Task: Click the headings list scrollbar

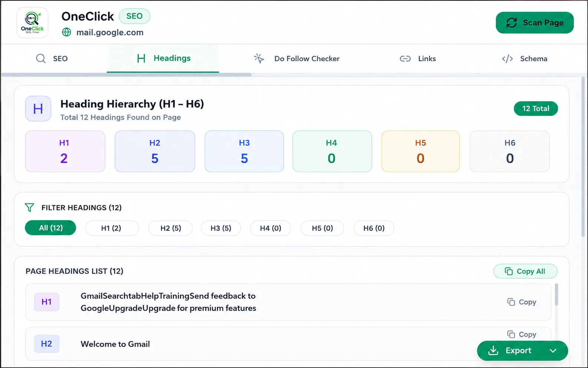Action: (x=556, y=295)
